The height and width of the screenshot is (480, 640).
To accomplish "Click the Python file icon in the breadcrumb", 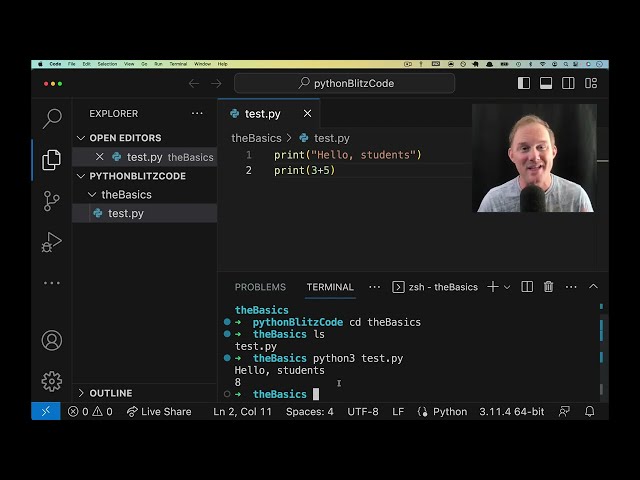I will tap(304, 138).
